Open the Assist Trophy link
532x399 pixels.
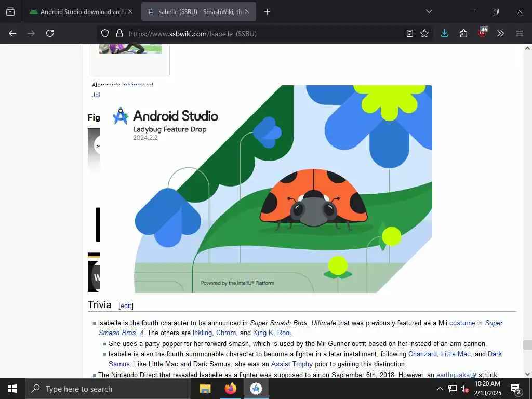[x=292, y=364]
